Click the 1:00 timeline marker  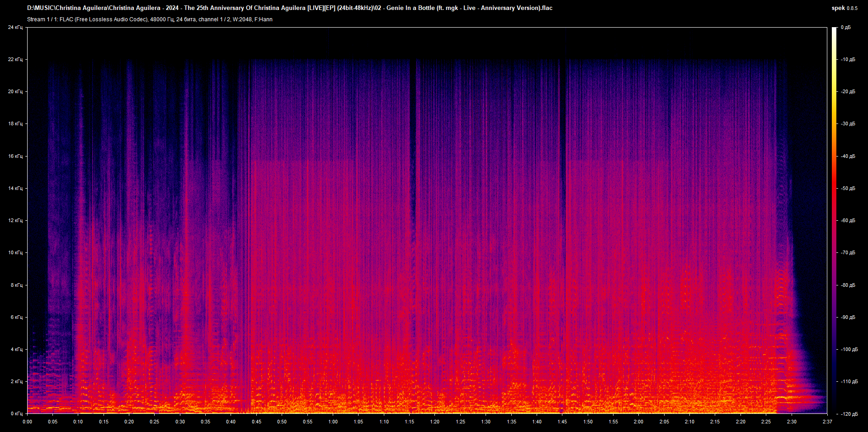pos(333,422)
